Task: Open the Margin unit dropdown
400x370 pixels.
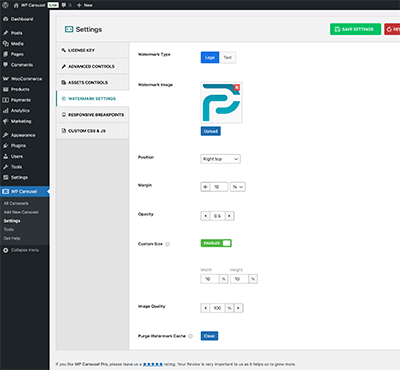Action: click(x=238, y=187)
